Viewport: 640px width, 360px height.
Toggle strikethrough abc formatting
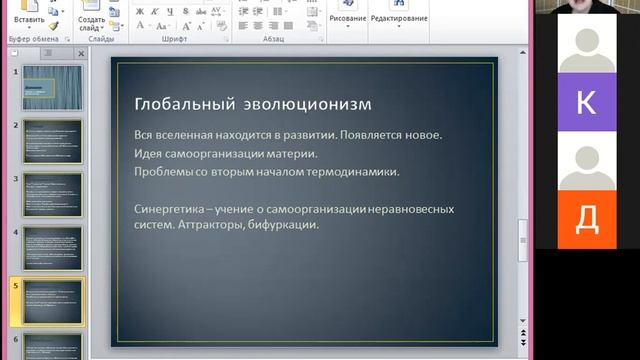201,11
